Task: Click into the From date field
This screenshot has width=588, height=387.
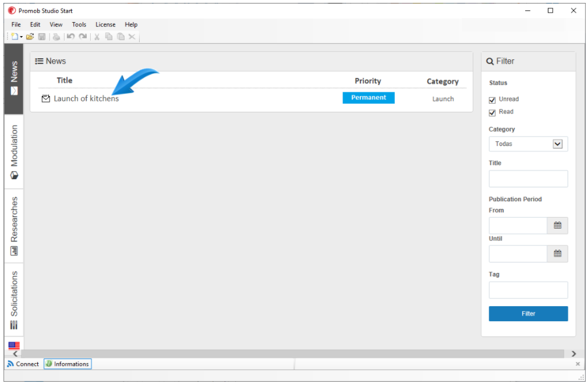Action: 518,225
